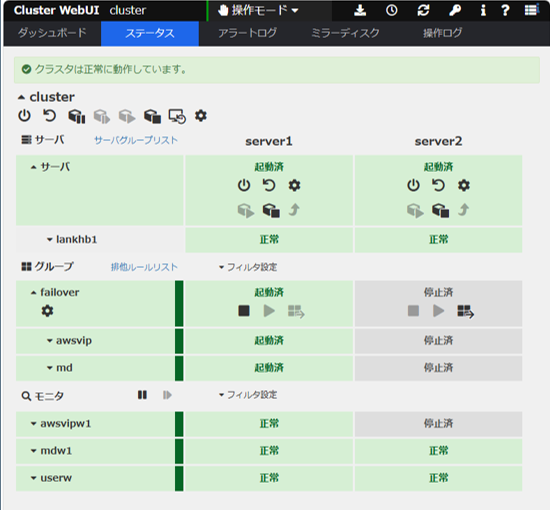The height and width of the screenshot is (510, 550).
Task: Collapse the cluster tree heading
Action: (x=21, y=97)
